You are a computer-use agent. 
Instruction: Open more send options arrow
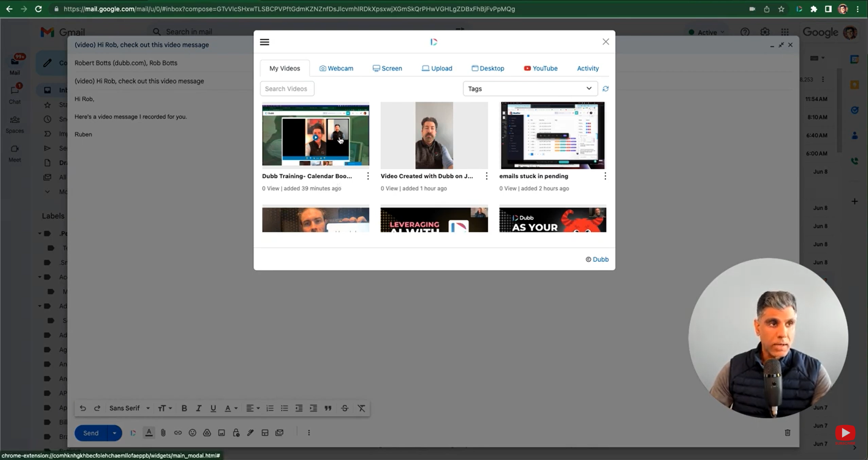[x=114, y=433]
